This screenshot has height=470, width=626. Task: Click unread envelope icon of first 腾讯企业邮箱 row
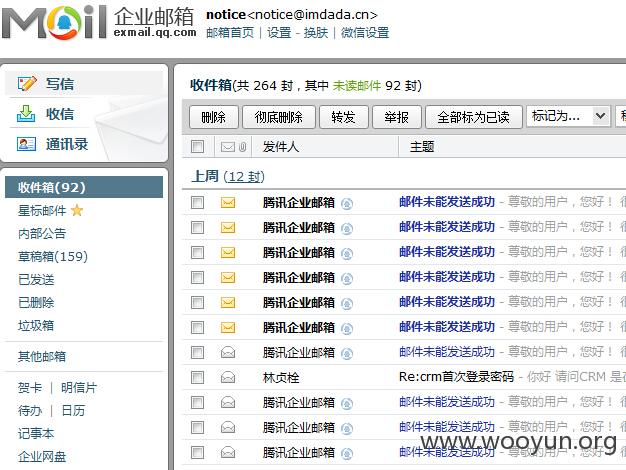(228, 202)
